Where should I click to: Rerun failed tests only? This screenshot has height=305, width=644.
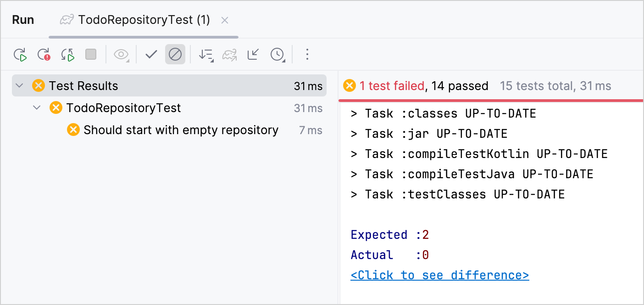tap(44, 55)
